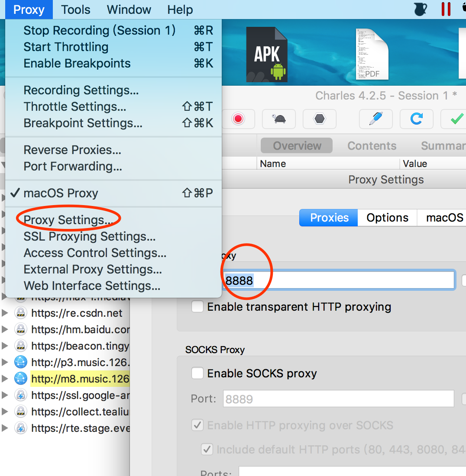
Task: Click lightning icon beside https://rte.stage.eve
Action: click(21, 428)
